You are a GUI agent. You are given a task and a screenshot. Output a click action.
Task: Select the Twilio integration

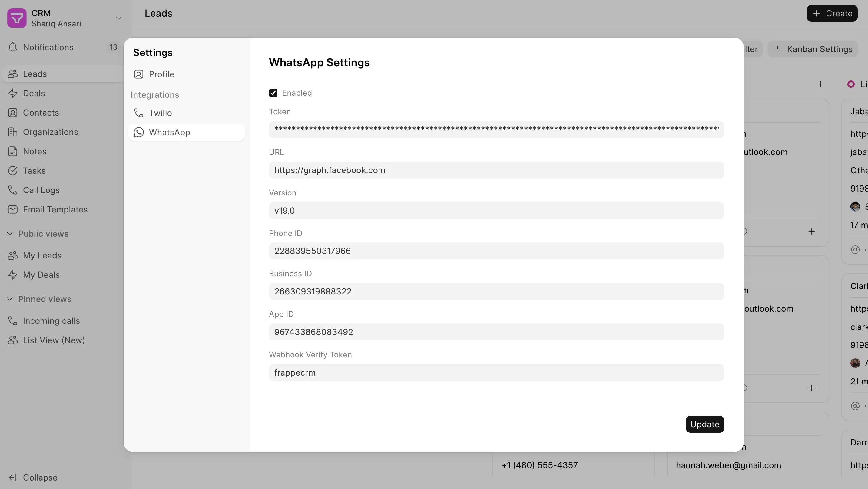pyautogui.click(x=161, y=113)
